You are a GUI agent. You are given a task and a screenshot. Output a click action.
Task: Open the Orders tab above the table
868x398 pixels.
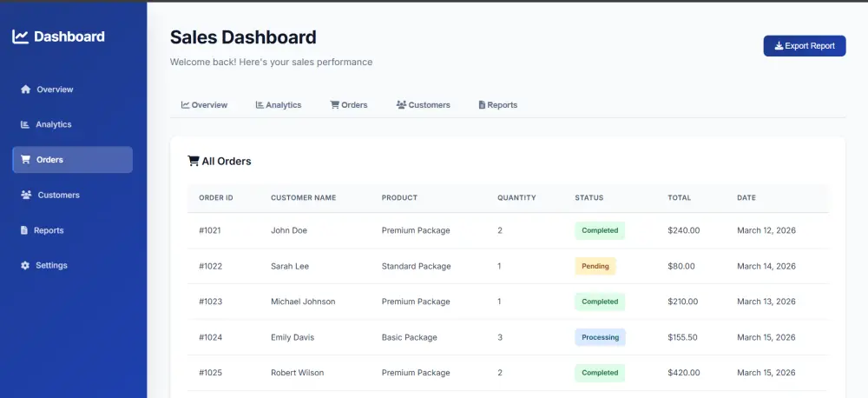[x=349, y=105]
